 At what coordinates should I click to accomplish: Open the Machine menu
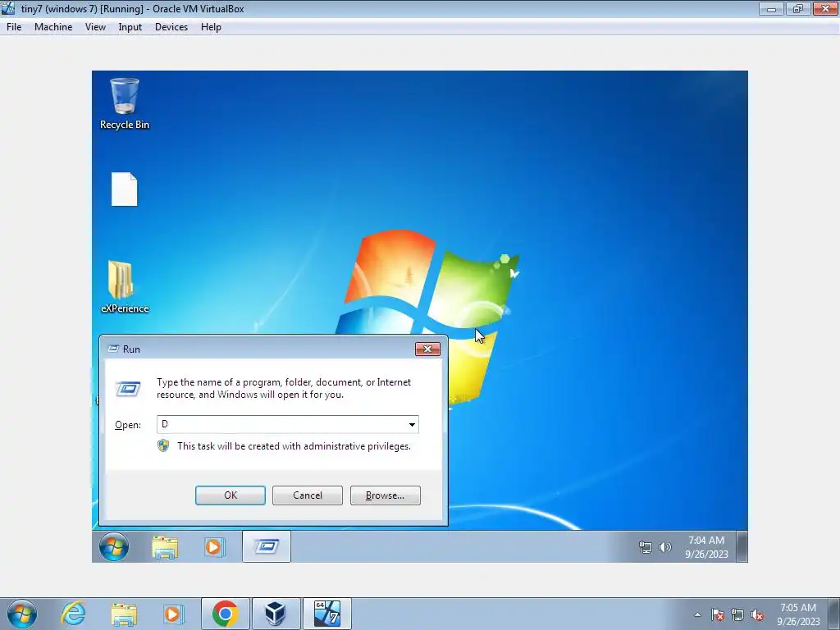pyautogui.click(x=53, y=27)
